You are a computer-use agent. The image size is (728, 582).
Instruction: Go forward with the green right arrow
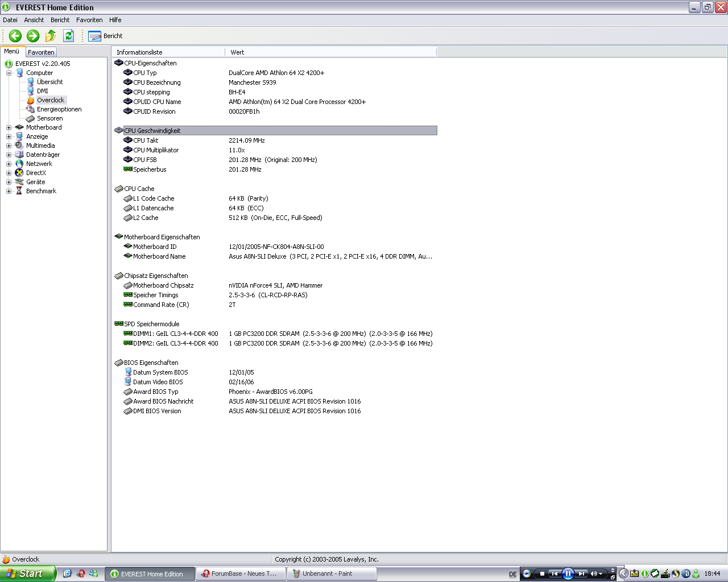[x=33, y=36]
